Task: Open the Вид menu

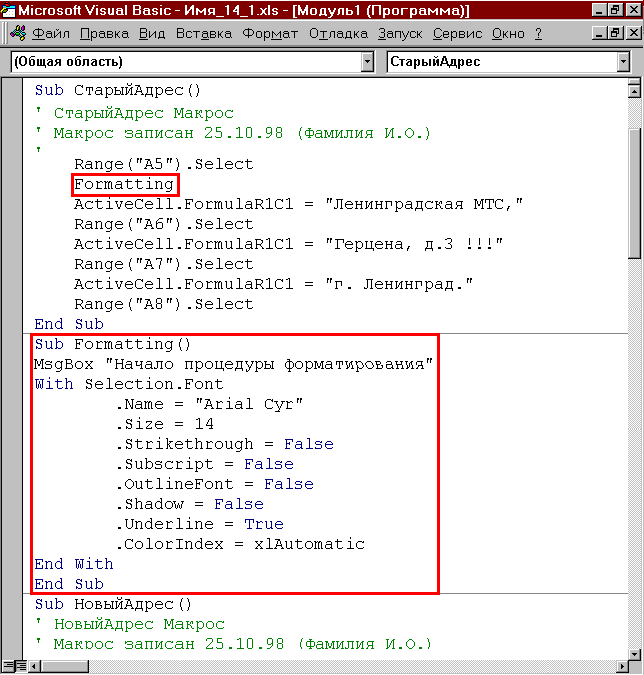Action: pos(152,34)
